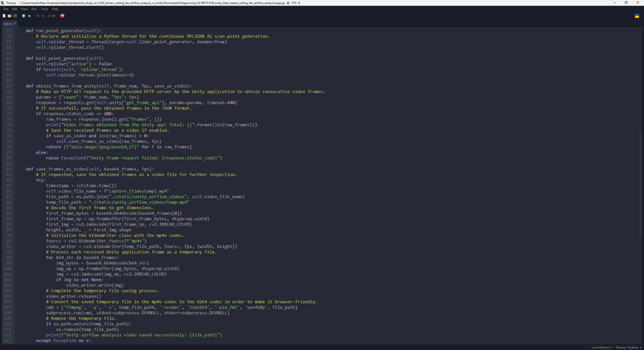Click on 'def run_point_generator(self):' line
Viewport: 644px width, 350px height.
[x=64, y=31]
